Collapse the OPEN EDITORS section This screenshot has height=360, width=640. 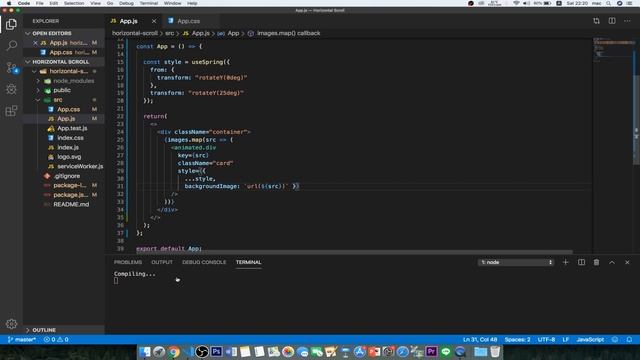pyautogui.click(x=64, y=33)
